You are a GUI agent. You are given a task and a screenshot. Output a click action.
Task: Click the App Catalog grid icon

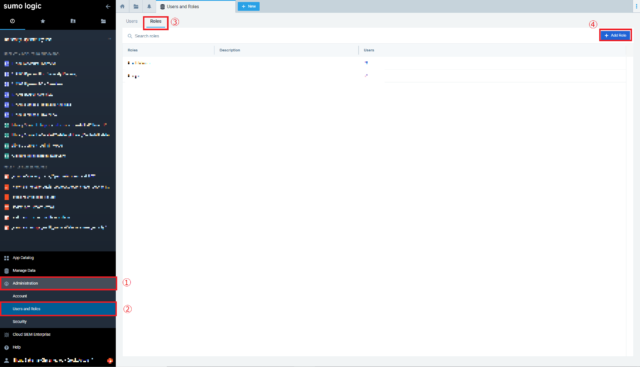click(7, 258)
